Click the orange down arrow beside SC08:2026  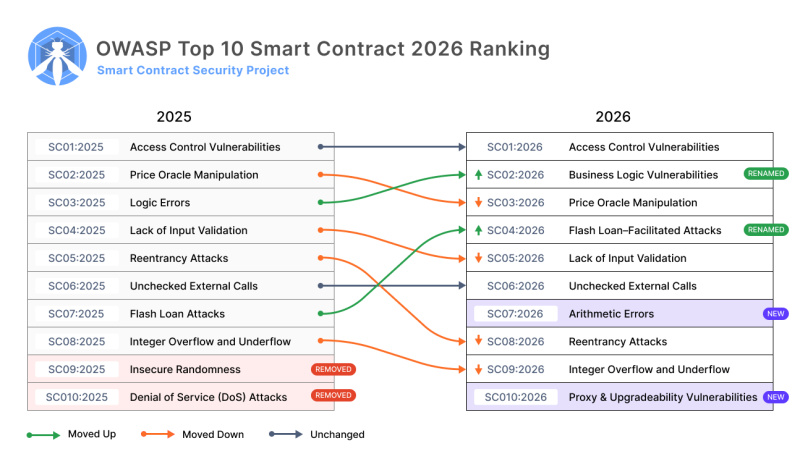click(x=479, y=342)
